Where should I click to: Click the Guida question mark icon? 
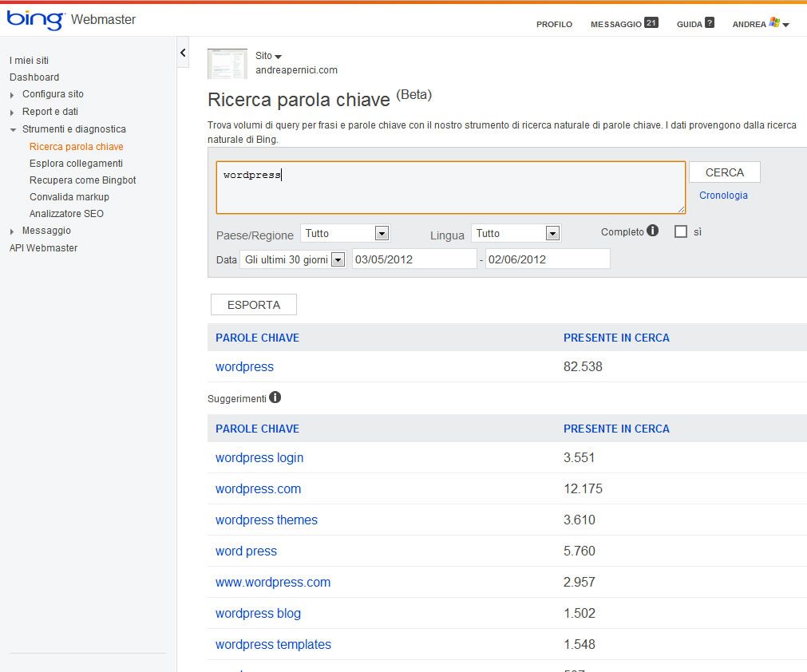(x=710, y=23)
